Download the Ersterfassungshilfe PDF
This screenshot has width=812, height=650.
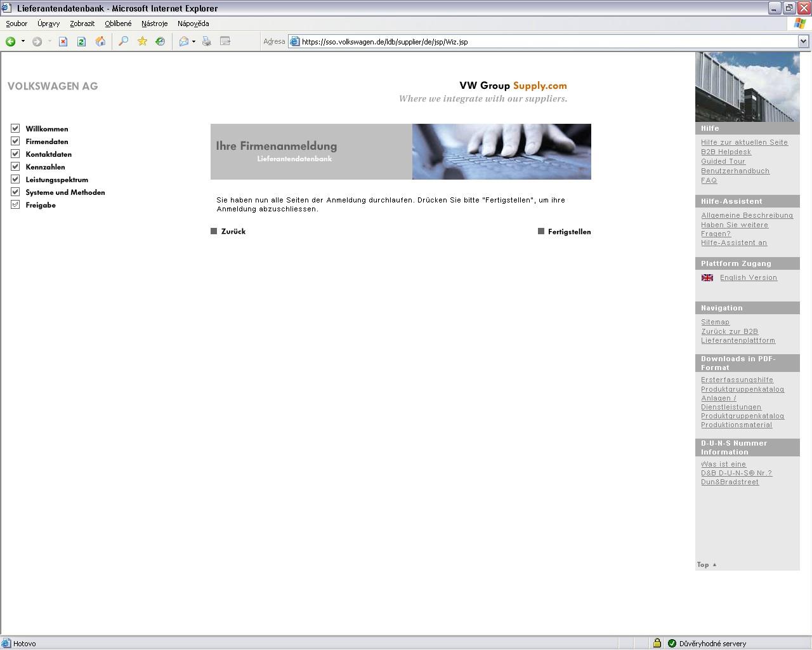pos(737,380)
